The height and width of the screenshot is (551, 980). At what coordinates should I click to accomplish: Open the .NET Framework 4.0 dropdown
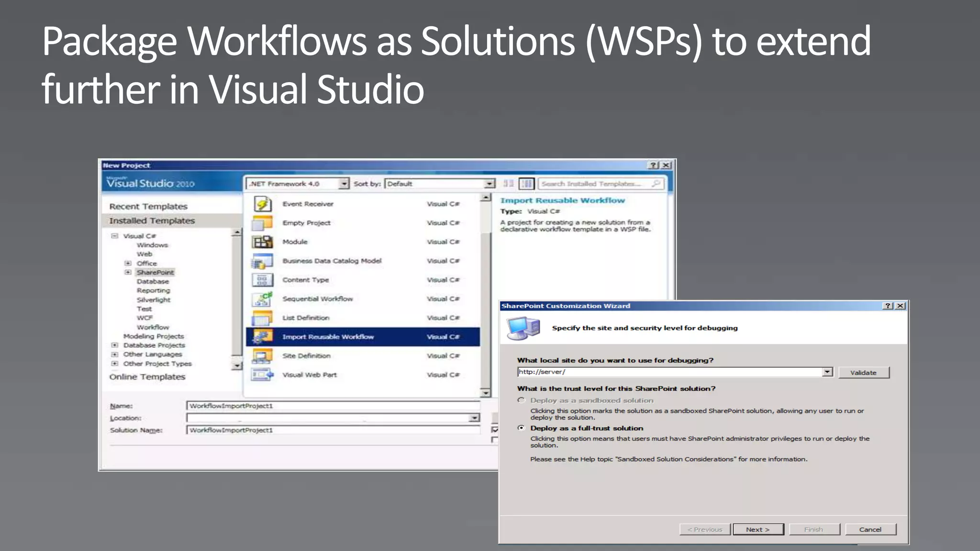coord(344,184)
